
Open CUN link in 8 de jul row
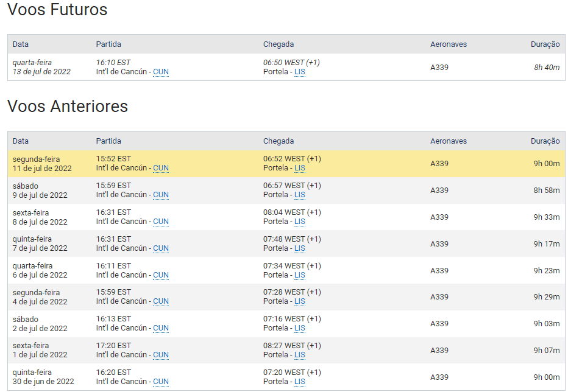[161, 222]
